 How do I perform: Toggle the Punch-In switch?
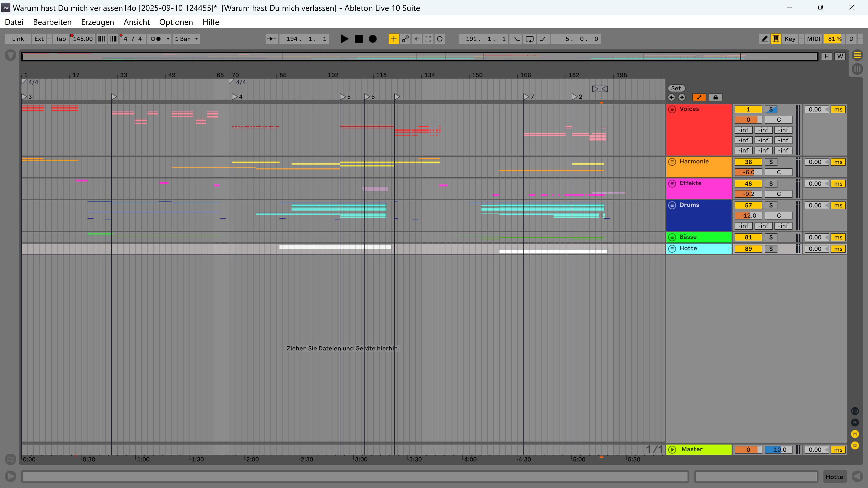point(516,39)
